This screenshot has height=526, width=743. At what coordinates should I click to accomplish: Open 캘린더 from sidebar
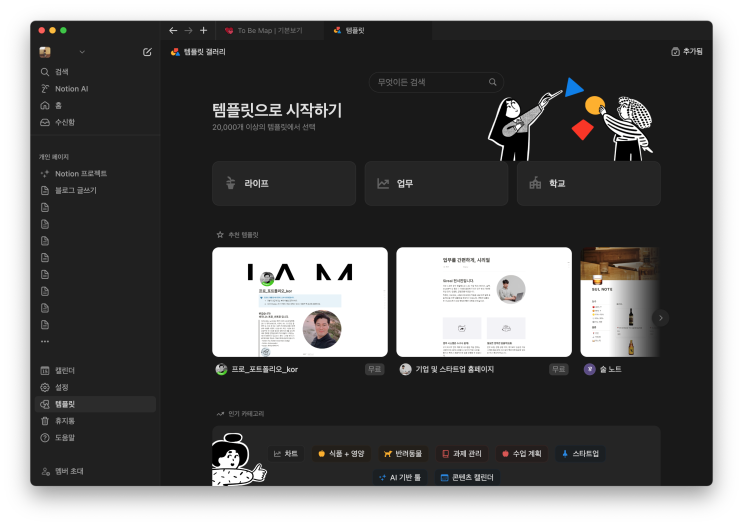coord(95,371)
